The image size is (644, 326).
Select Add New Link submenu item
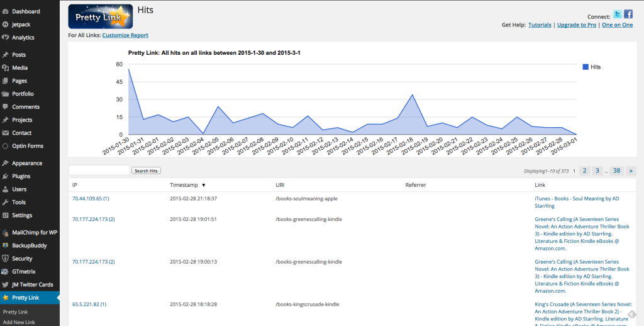click(19, 322)
